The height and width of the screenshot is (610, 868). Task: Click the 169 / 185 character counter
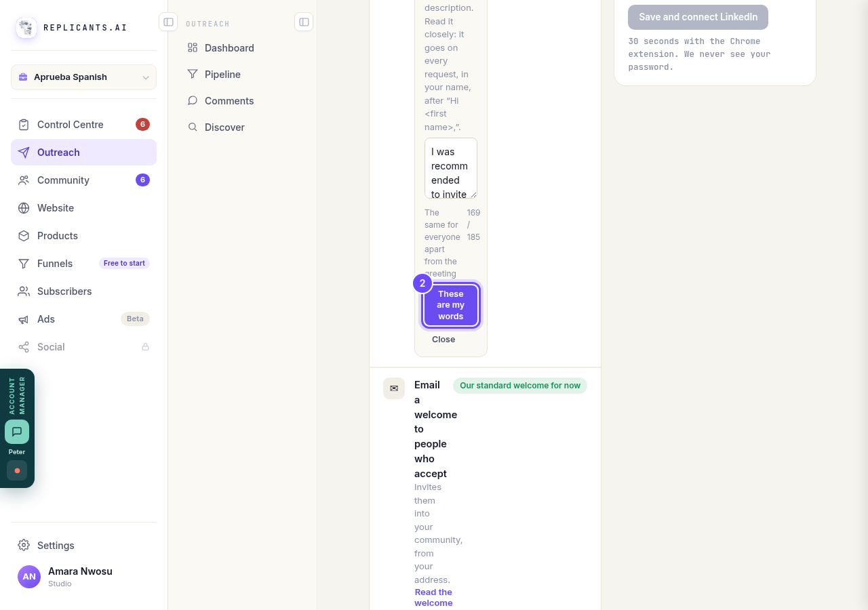point(473,225)
